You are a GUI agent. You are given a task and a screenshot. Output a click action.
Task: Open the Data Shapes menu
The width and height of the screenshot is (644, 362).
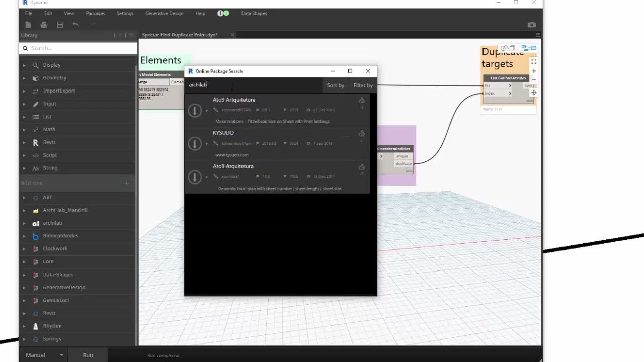click(254, 13)
